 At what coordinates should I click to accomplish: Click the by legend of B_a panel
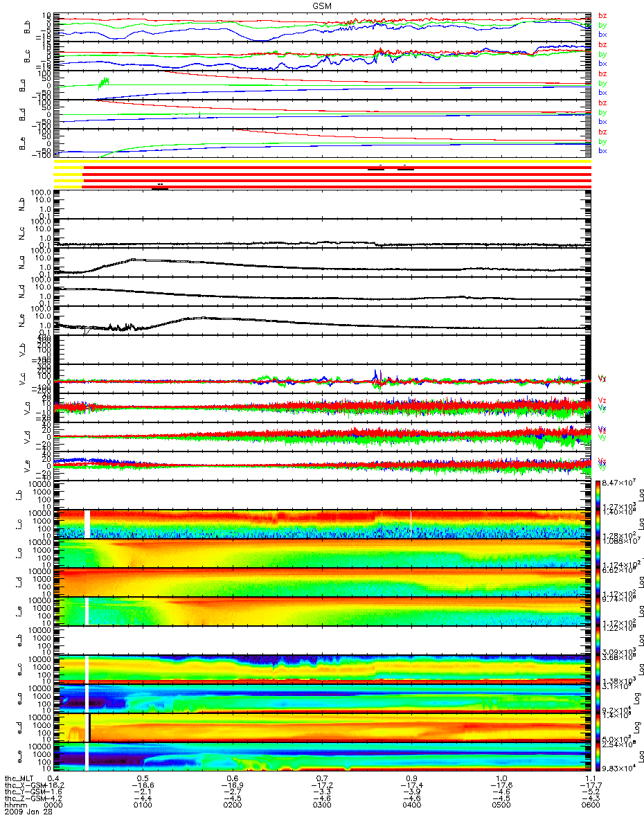tap(602, 84)
